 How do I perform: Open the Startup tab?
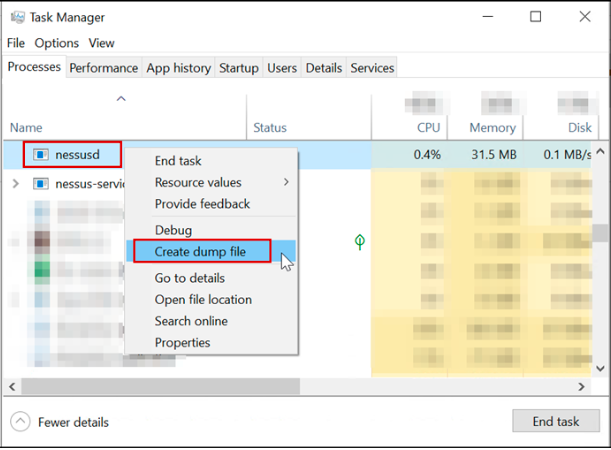pos(238,68)
